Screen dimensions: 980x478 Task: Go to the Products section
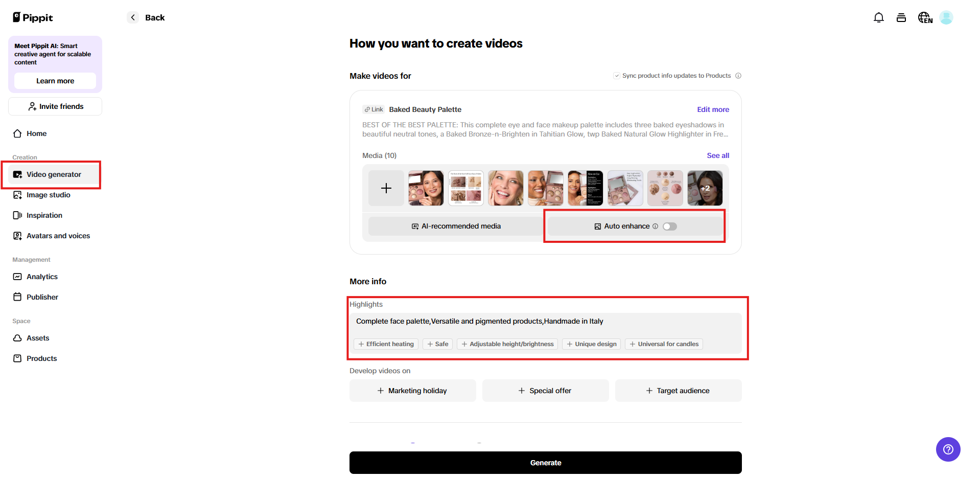41,358
